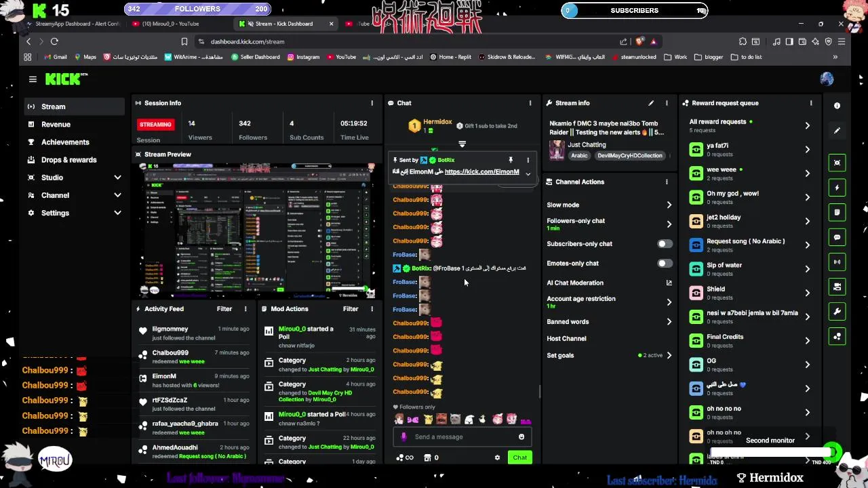This screenshot has height=488, width=868.
Task: Click the Kick logo
Action: click(x=66, y=79)
